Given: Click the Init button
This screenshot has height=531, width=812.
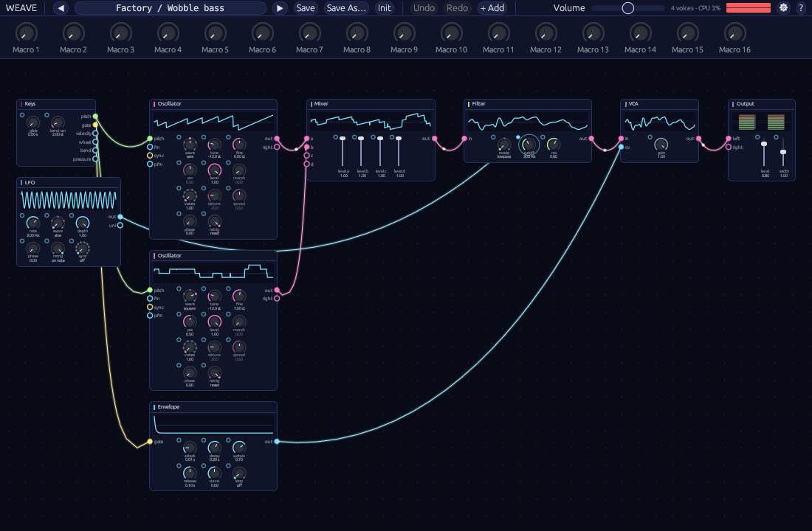Looking at the screenshot, I should pyautogui.click(x=385, y=8).
